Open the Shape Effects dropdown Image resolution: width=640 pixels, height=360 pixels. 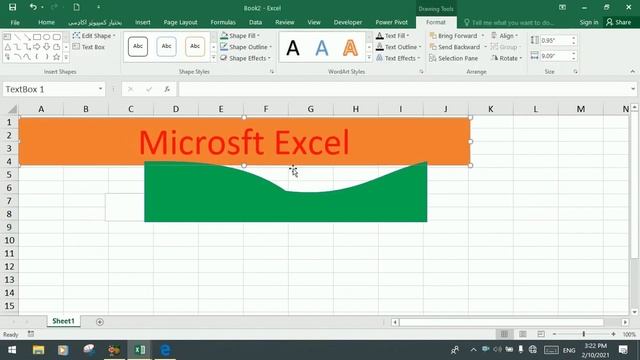(245, 58)
